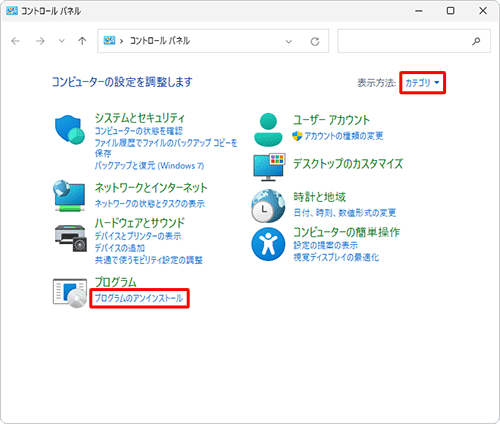The width and height of the screenshot is (500, 424).
Task: Click the Programs disc icon
Action: [70, 292]
